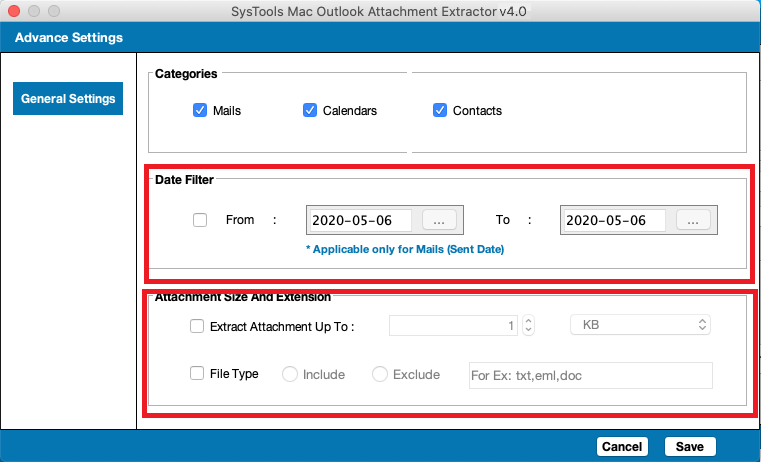Click the attachment size number field
Viewport: 761px width, 462px height.
453,326
